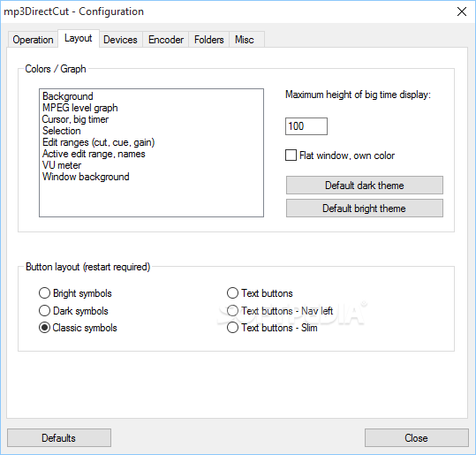Screen dimensions: 476x455
Task: Open the Folders tab
Action: coord(208,40)
